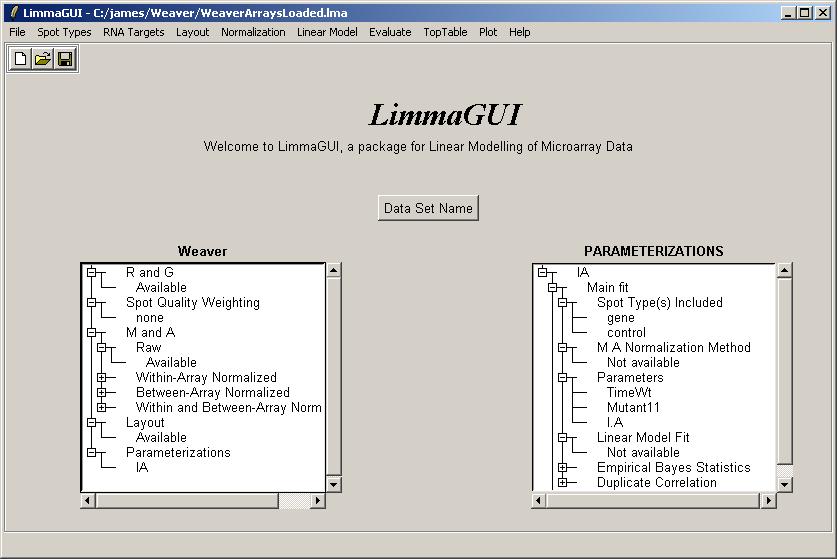
Task: Expand the Between-Array Normalized node
Action: pos(102,393)
